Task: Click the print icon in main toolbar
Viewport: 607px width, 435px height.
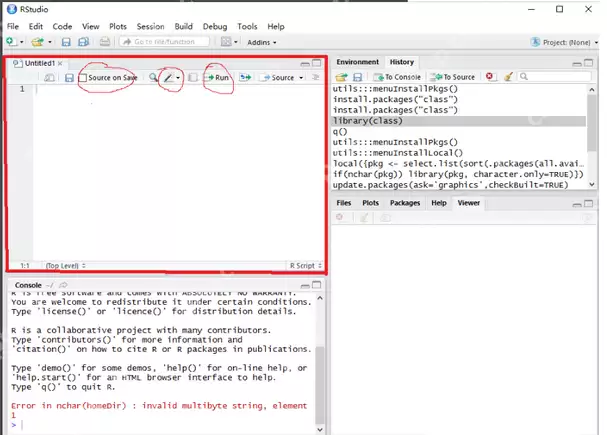Action: (105, 42)
